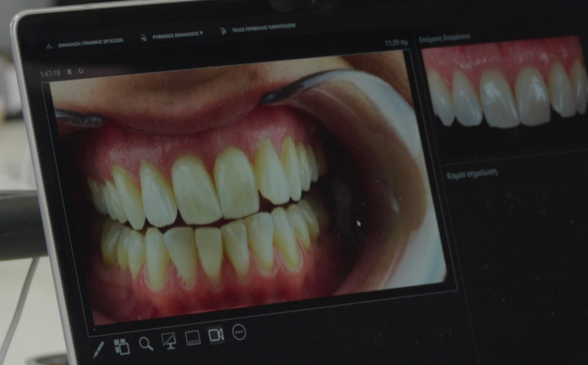
Task: Open the see all slides grid
Action: [x=121, y=346]
